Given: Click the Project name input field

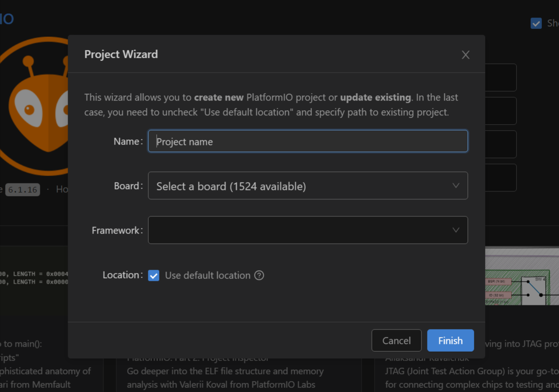Looking at the screenshot, I should point(308,141).
